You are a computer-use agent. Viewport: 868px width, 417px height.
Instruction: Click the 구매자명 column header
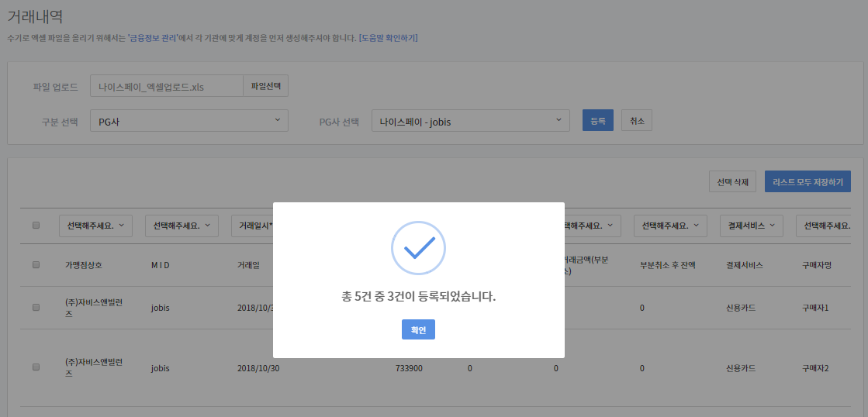pos(817,265)
